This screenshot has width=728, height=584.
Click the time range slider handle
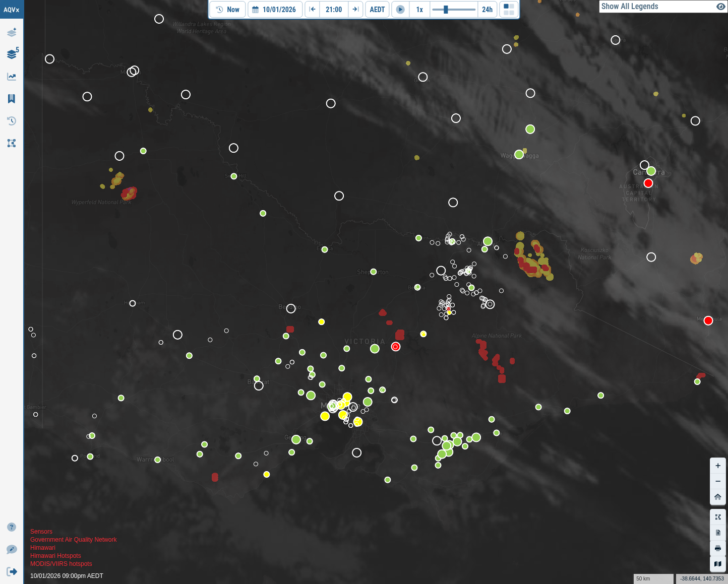click(x=446, y=10)
